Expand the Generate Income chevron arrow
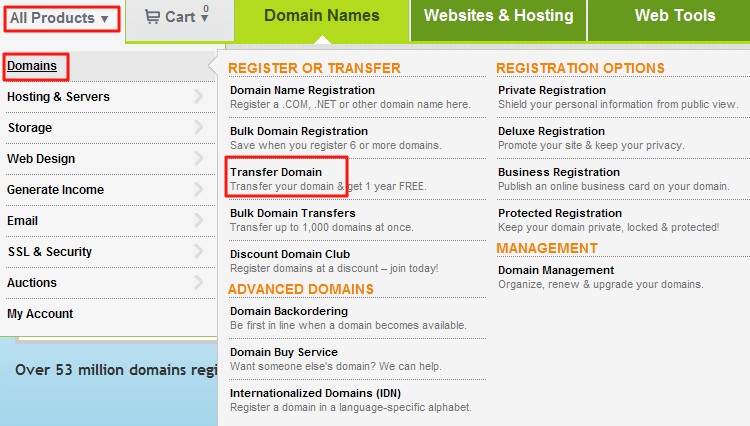 pyautogui.click(x=198, y=190)
